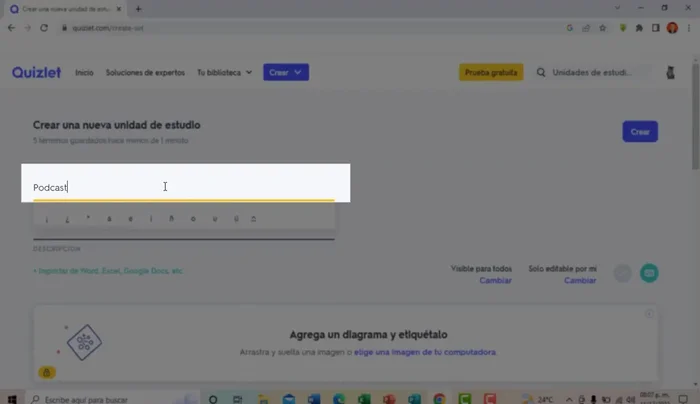
Task: Open the Inicio page
Action: click(x=84, y=72)
